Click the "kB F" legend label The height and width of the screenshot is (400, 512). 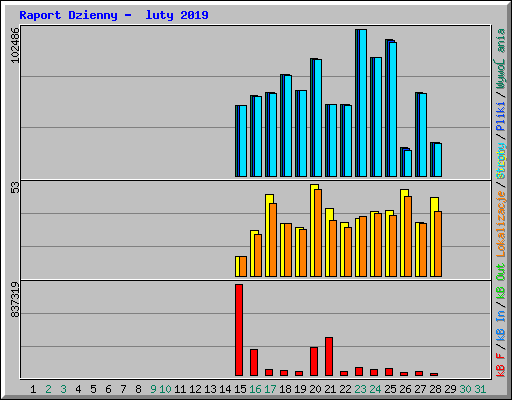point(501,365)
